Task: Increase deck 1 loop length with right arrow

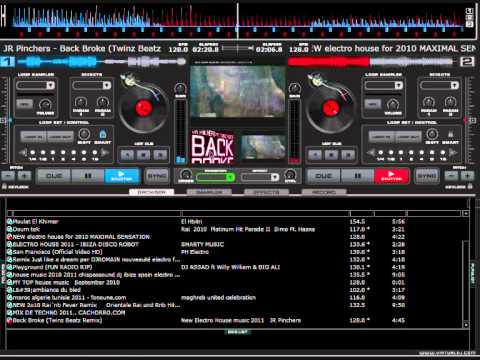Action: (105, 153)
